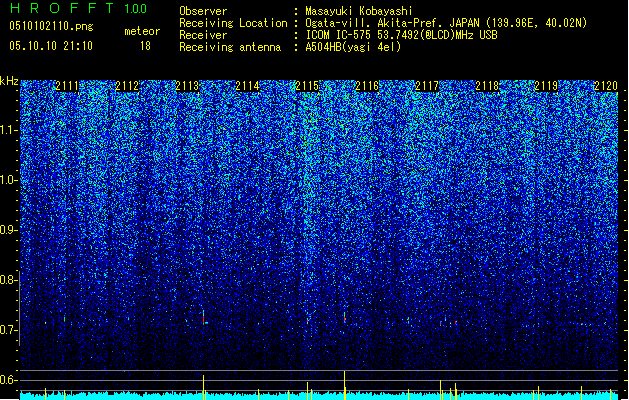Click the 2113 time marker
This screenshot has width=629, height=400.
click(187, 86)
